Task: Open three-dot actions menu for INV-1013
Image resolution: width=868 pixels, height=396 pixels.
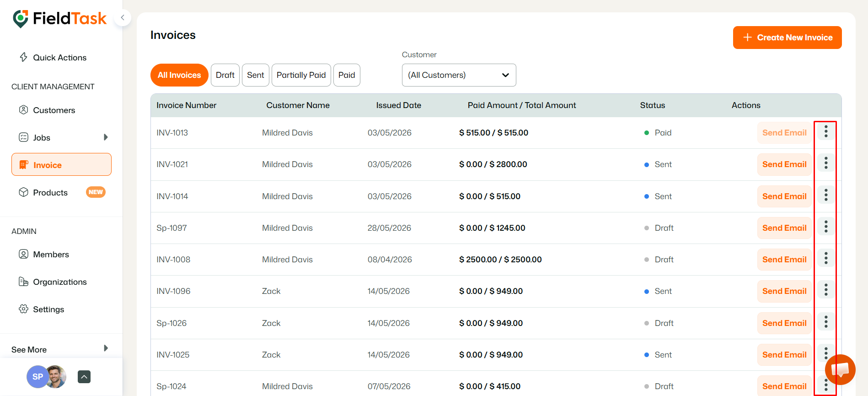Action: click(826, 132)
